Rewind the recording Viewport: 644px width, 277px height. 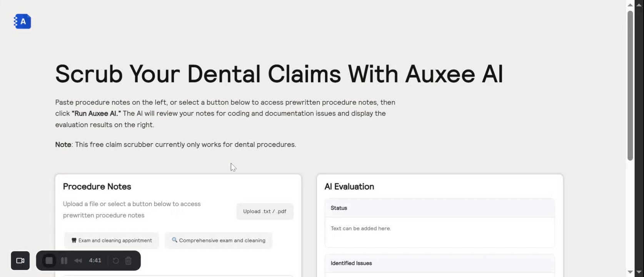coord(78,260)
